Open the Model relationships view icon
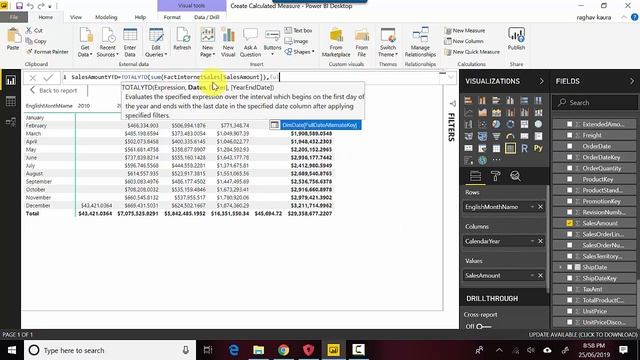 click(x=11, y=122)
